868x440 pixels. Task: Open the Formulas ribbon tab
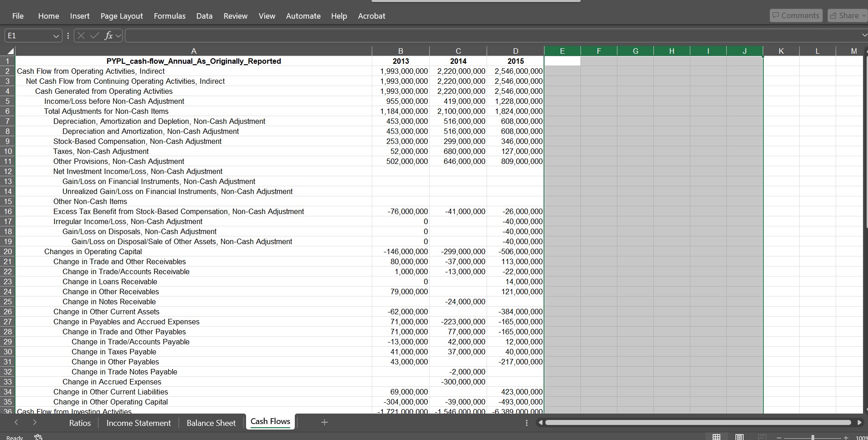click(x=169, y=16)
